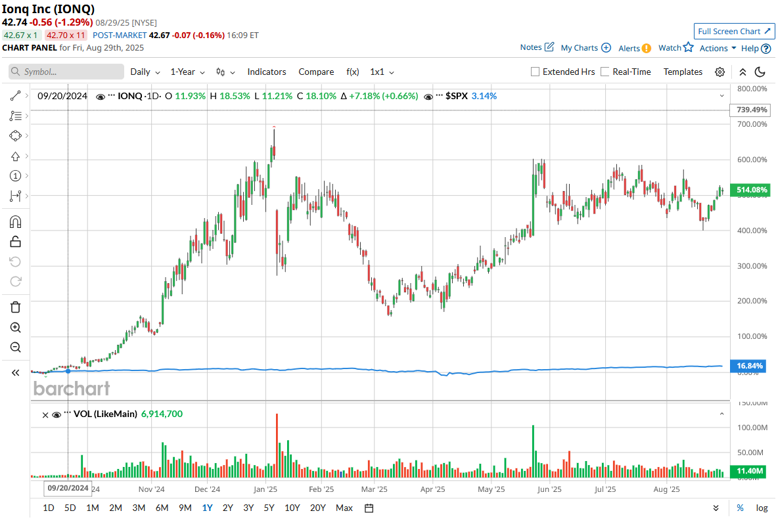Enable the Extended Hrs checkbox
Screen dimensions: 776x532
pyautogui.click(x=535, y=72)
